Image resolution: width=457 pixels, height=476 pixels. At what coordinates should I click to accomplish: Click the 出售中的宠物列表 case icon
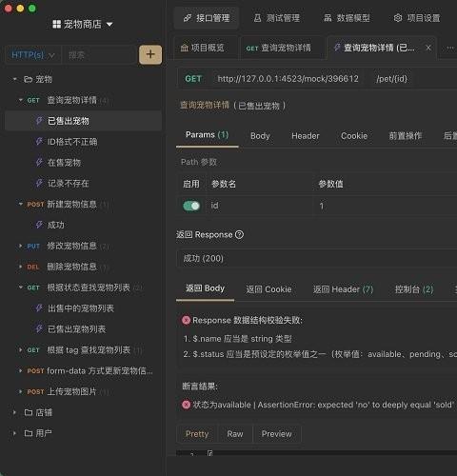pos(39,307)
